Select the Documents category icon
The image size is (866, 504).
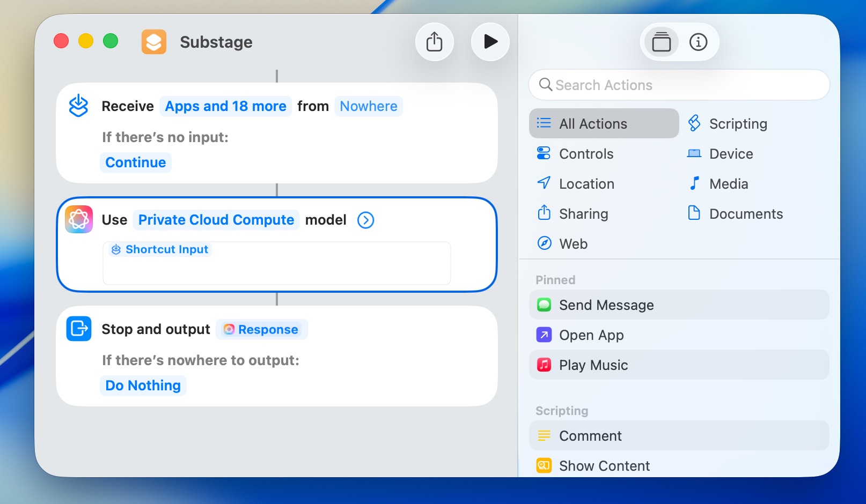click(694, 213)
